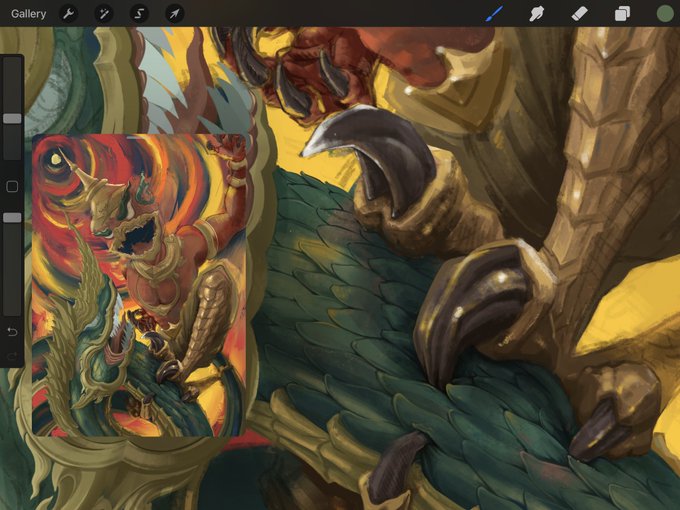Click the floating reference image thumbnail
680x510 pixels.
139,285
